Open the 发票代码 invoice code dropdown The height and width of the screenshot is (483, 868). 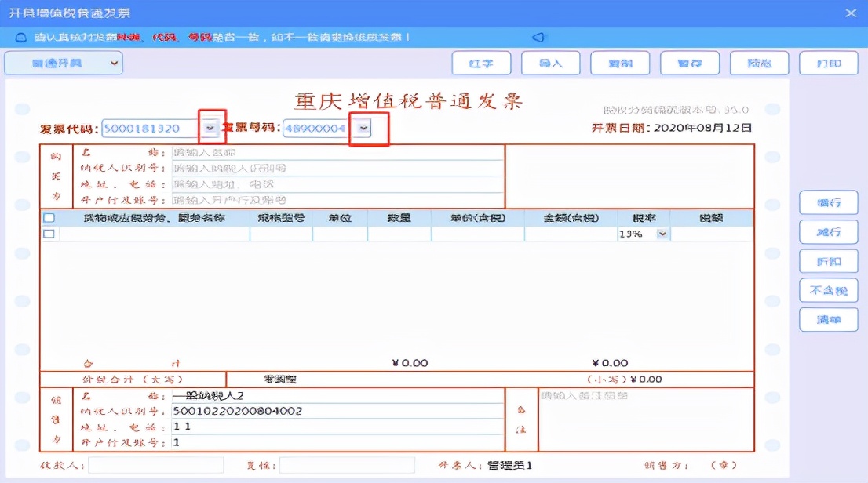point(207,127)
